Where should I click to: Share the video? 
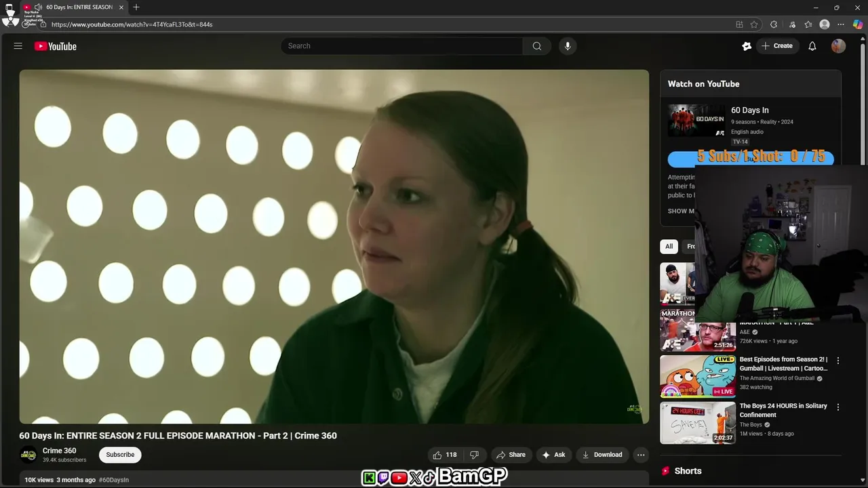[511, 455]
